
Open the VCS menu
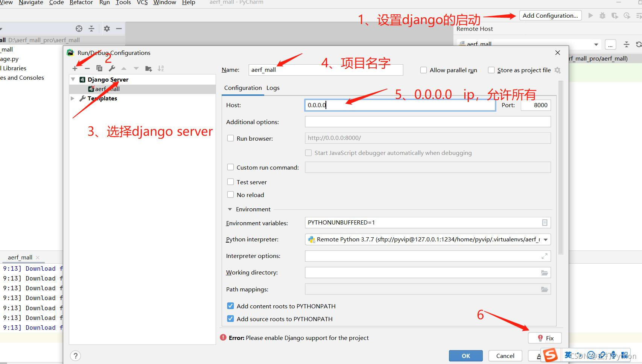tap(142, 3)
